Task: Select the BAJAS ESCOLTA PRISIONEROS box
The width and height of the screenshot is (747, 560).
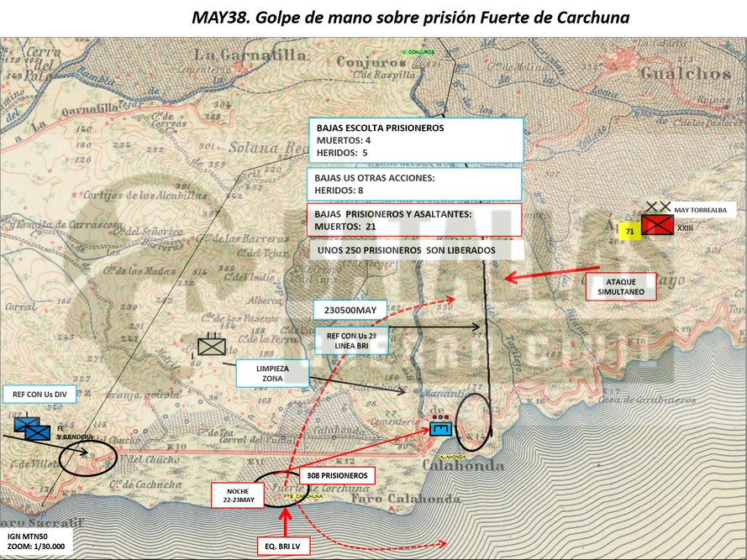Action: tap(416, 140)
